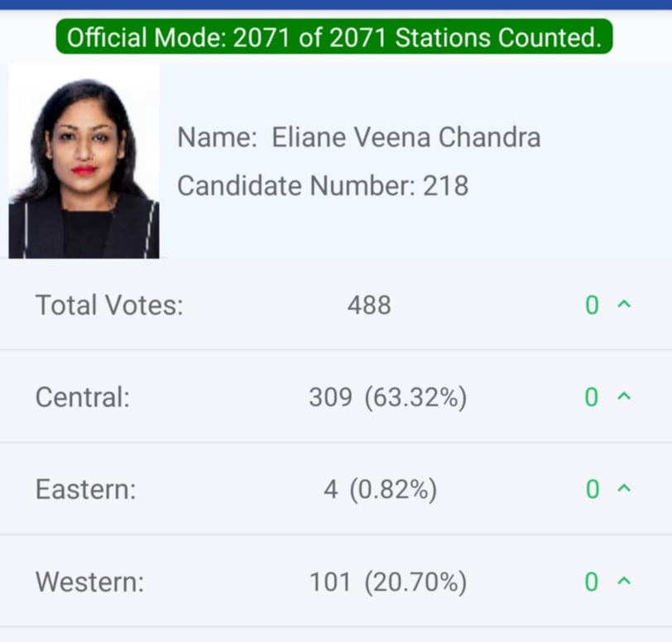
Task: Click the green zero change in Eastern row
Action: tap(593, 490)
